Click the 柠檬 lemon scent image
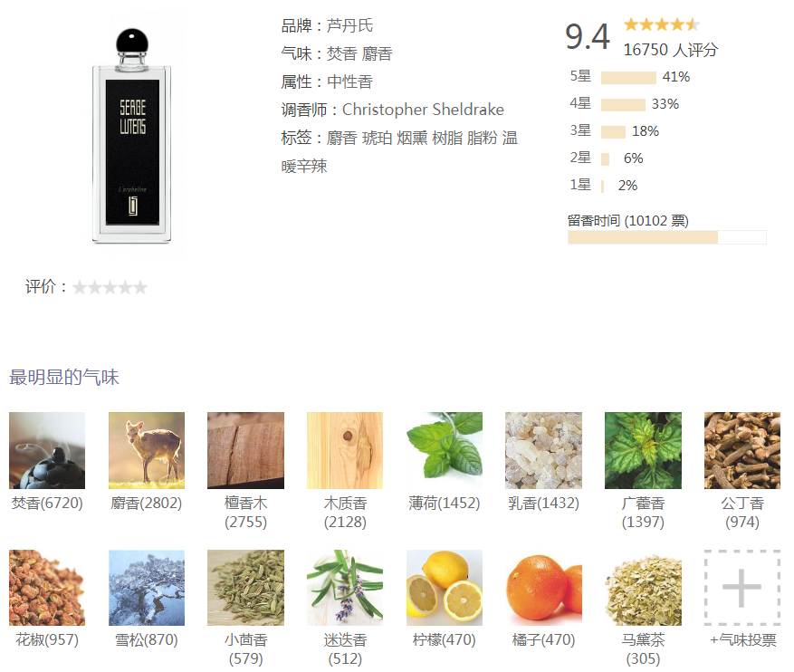 point(445,588)
